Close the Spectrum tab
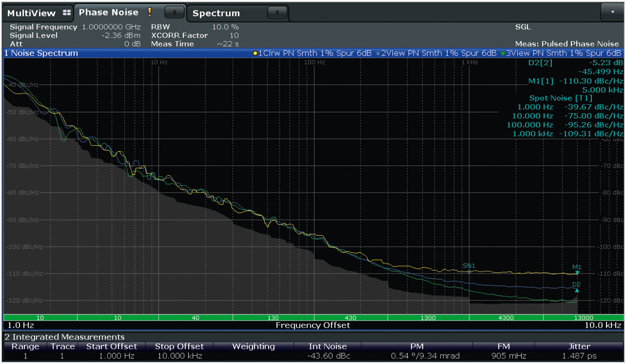This screenshot has height=364, width=626. (277, 13)
